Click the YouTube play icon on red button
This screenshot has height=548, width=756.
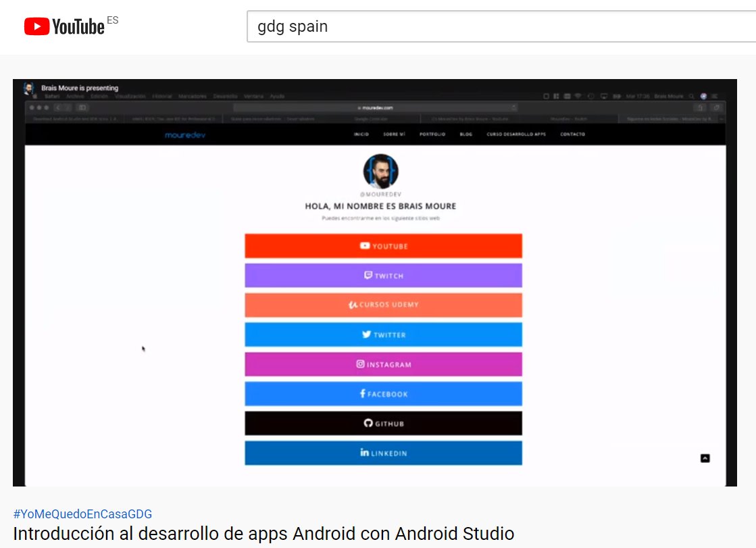pos(365,245)
